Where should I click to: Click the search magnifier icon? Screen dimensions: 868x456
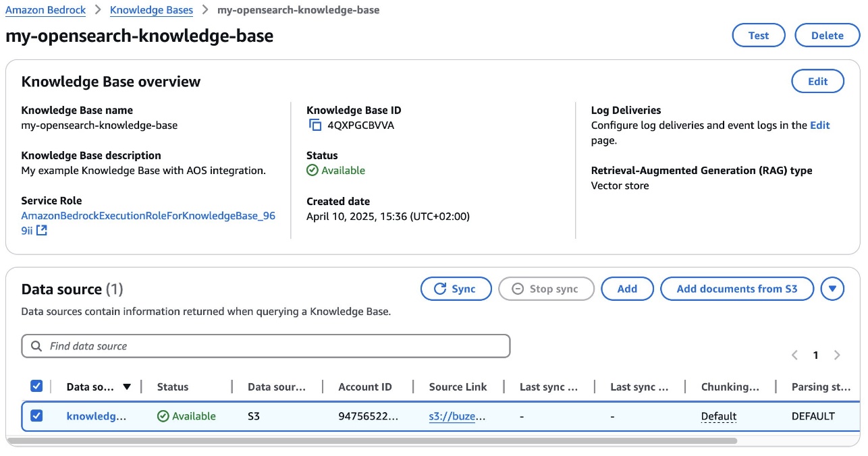tap(36, 346)
